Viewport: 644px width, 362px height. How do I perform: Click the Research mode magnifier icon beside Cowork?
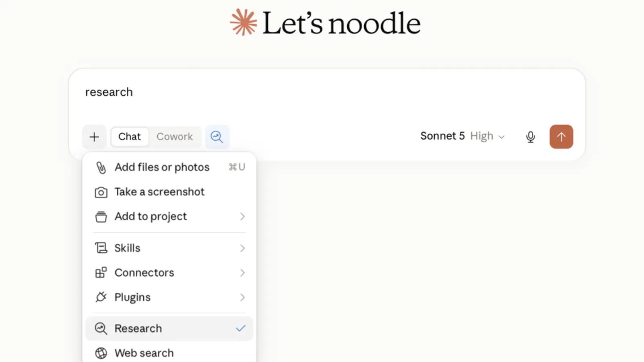pyautogui.click(x=217, y=137)
